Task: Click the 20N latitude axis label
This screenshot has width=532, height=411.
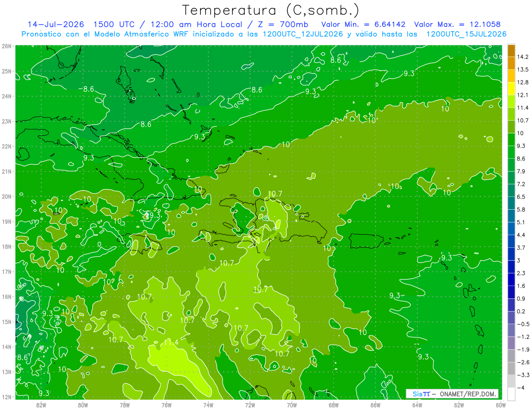Action: 7,196
